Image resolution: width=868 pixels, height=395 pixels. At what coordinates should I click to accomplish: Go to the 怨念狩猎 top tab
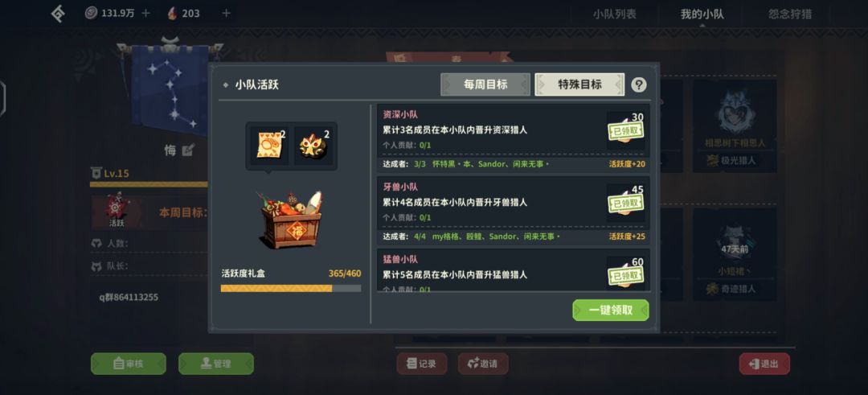[x=790, y=14]
